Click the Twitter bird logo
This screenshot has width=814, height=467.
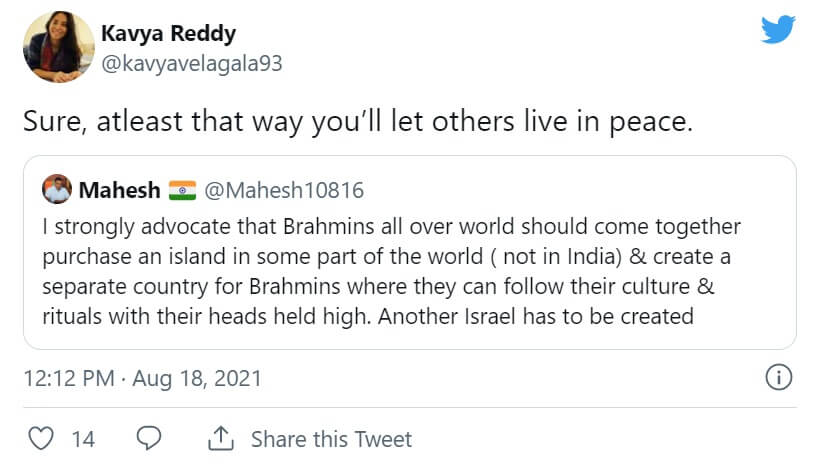click(x=778, y=30)
